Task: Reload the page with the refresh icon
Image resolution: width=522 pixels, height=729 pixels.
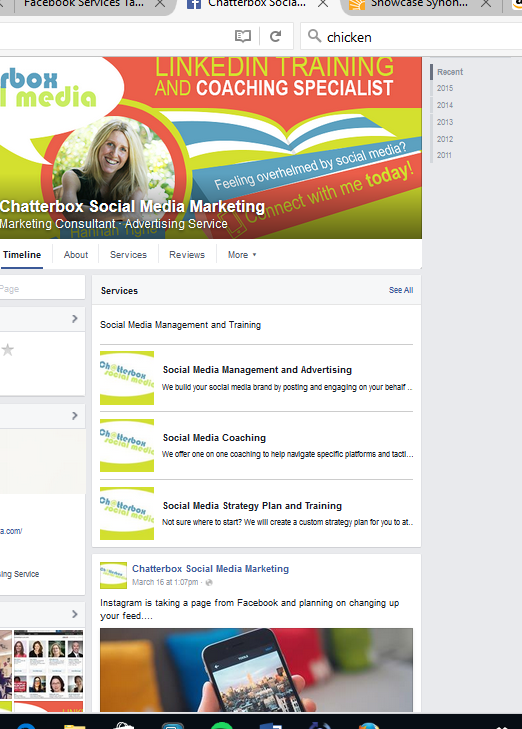Action: pos(276,36)
